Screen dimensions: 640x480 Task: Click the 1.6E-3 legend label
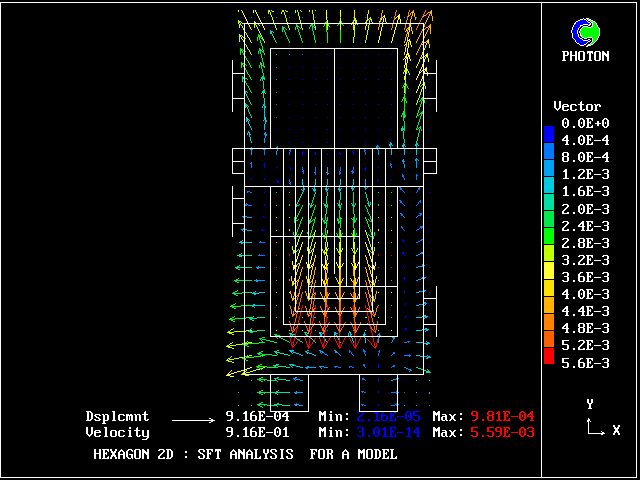585,191
